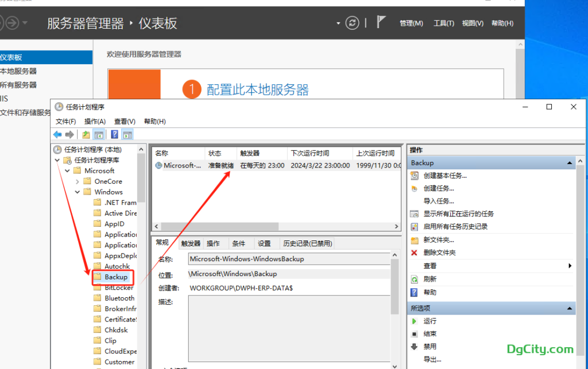The height and width of the screenshot is (369, 588).
Task: Expand the View (查看) submenu arrow
Action: click(x=570, y=266)
